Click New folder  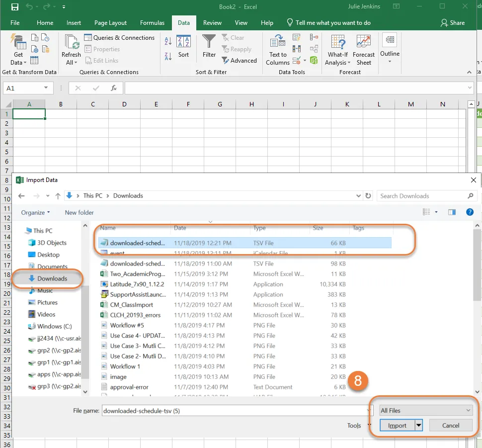80,213
